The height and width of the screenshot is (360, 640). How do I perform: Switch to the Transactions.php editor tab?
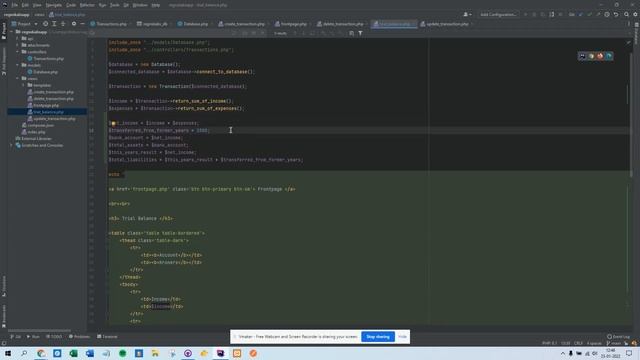[x=109, y=24]
